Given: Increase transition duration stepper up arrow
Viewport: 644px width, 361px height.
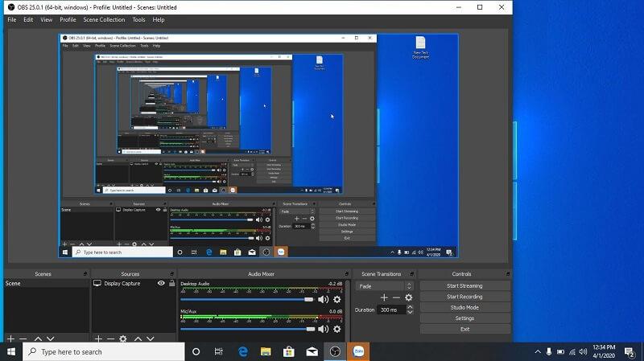Looking at the screenshot, I should pos(410,307).
